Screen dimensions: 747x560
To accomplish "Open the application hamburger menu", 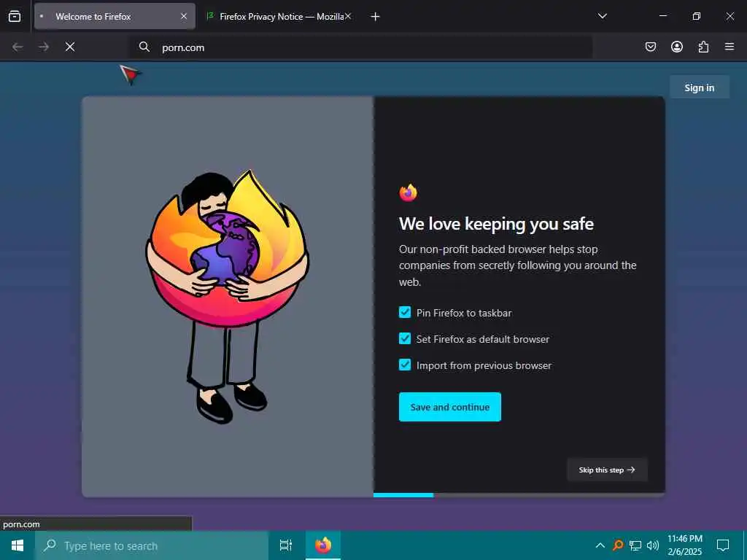I will (x=729, y=47).
